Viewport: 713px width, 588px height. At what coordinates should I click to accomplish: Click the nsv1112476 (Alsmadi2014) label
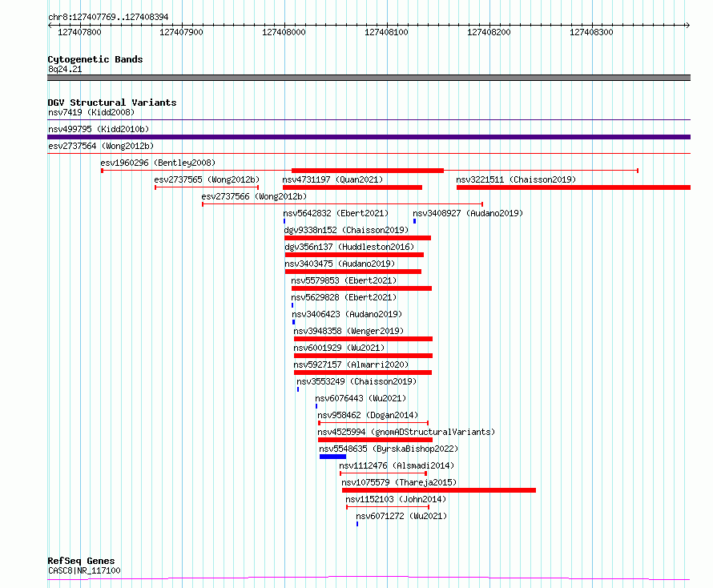pos(397,465)
